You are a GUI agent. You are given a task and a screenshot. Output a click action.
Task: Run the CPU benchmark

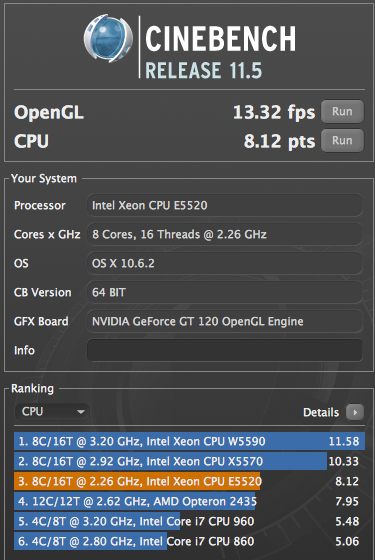tap(342, 140)
